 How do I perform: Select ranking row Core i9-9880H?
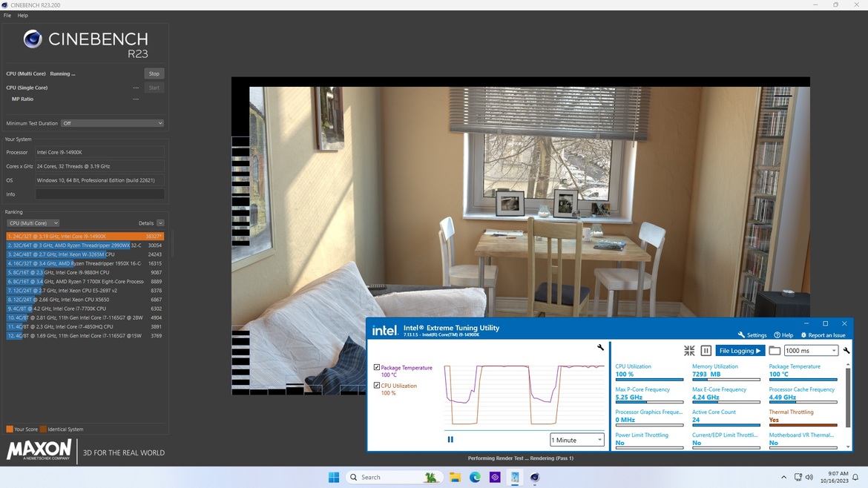(x=85, y=272)
